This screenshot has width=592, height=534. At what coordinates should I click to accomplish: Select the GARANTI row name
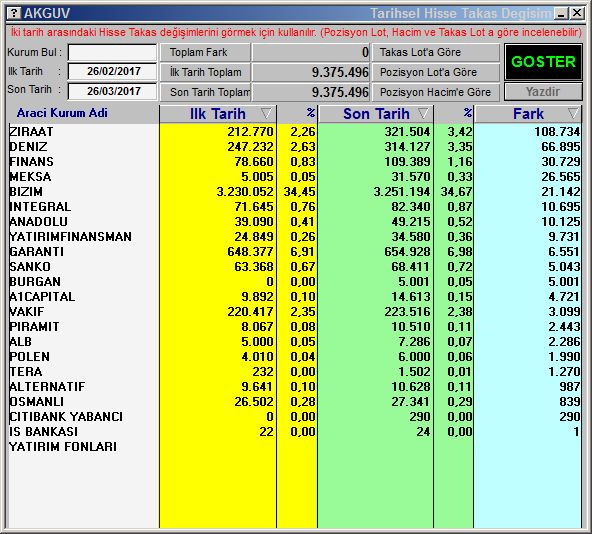pyautogui.click(x=37, y=252)
